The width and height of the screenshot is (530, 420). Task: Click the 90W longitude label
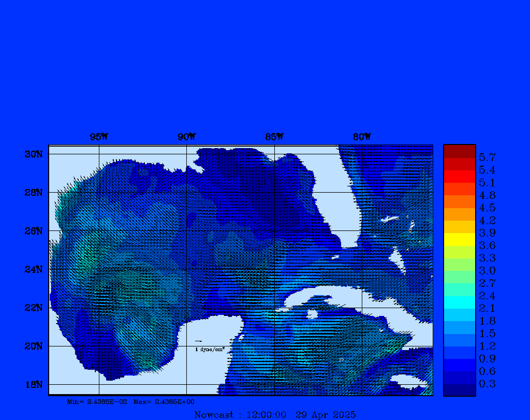pyautogui.click(x=186, y=137)
